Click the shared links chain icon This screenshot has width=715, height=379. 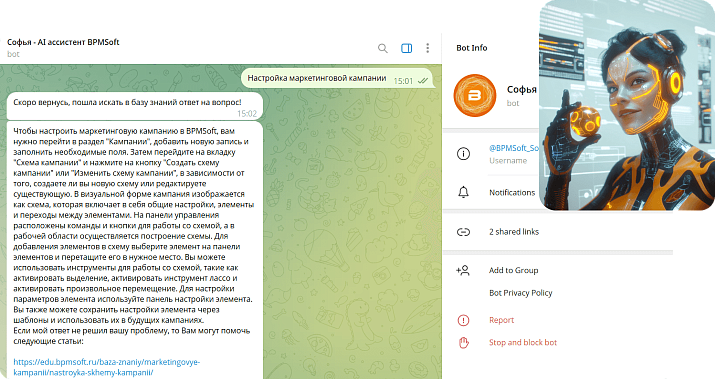click(x=463, y=232)
